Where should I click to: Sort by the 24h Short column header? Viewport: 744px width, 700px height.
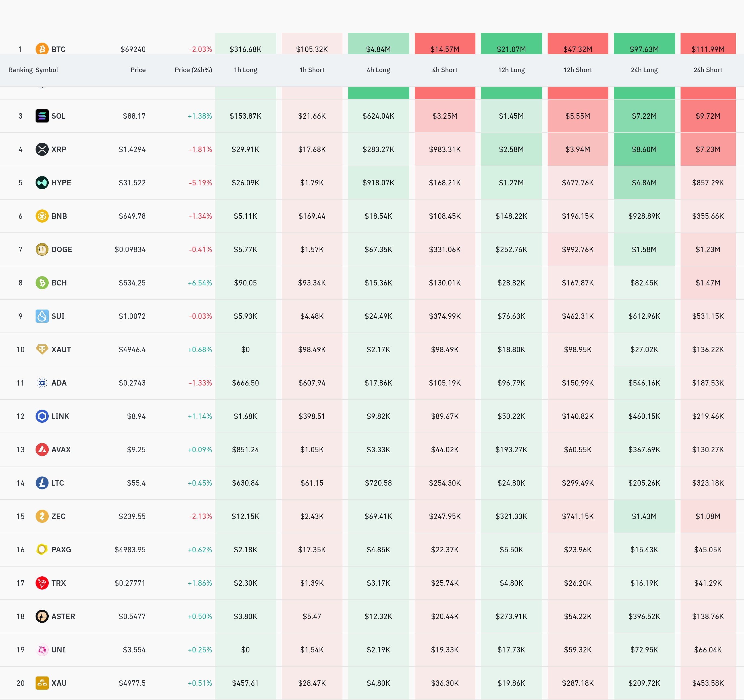pos(708,70)
